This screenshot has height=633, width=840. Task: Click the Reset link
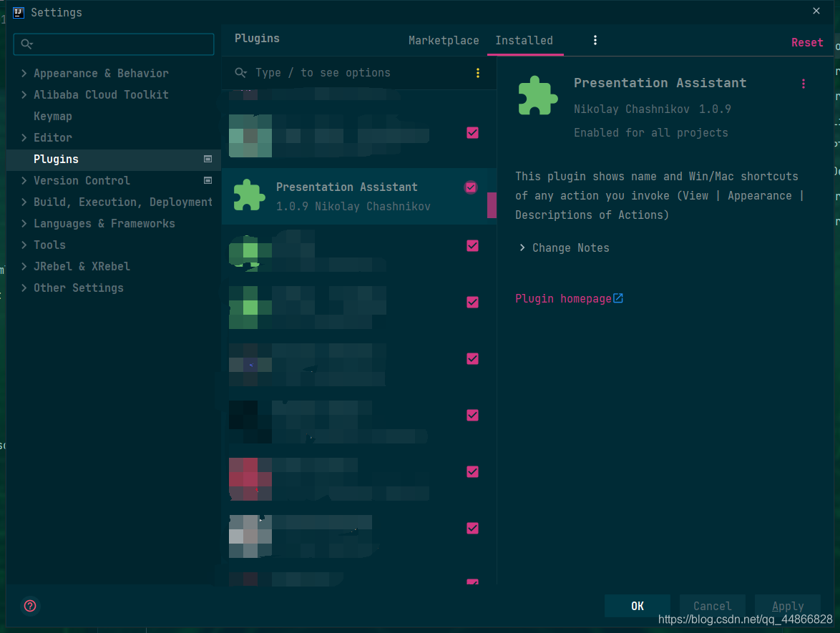(x=807, y=42)
